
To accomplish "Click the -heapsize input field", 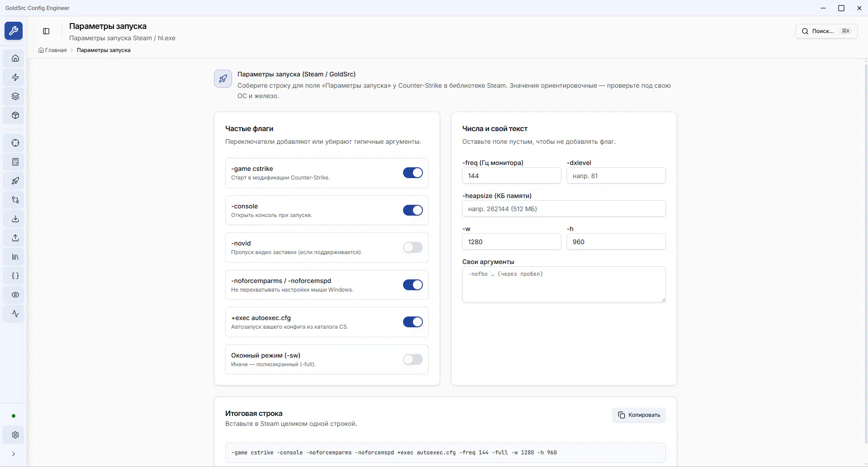I will tap(564, 209).
